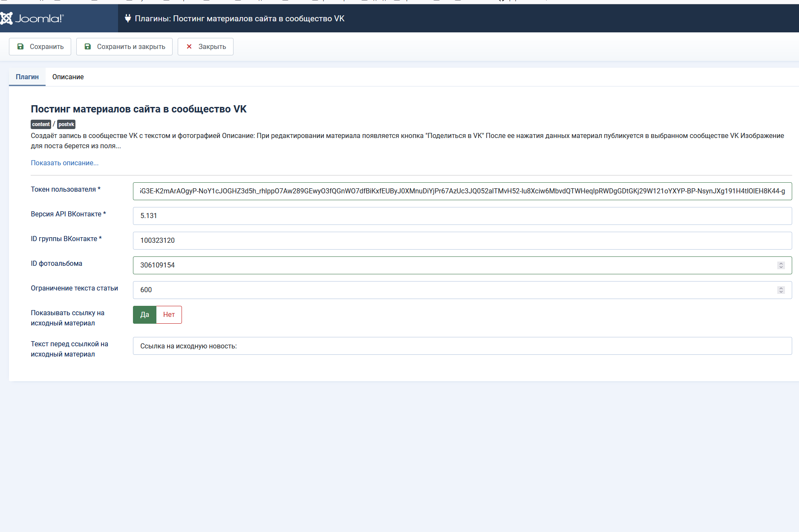Viewport: 799px width, 532px height.
Task: Click the Показать описание... link
Action: tap(65, 163)
